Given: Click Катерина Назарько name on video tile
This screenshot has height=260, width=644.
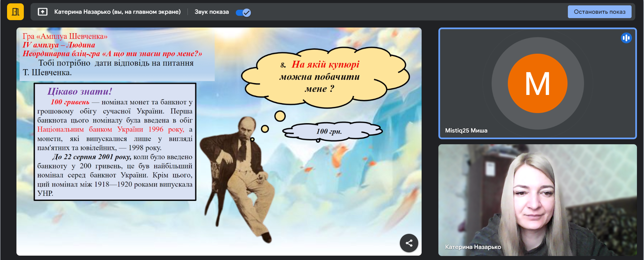Looking at the screenshot, I should click(x=473, y=247).
